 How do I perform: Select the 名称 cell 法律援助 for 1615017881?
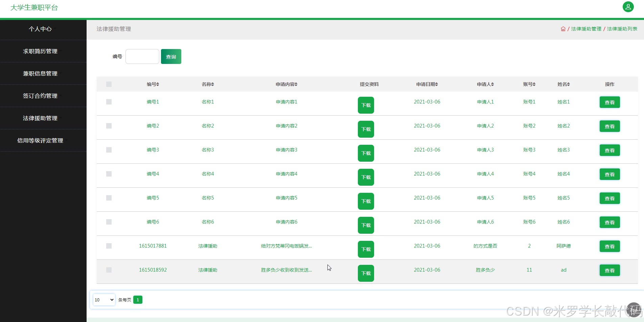tap(208, 246)
